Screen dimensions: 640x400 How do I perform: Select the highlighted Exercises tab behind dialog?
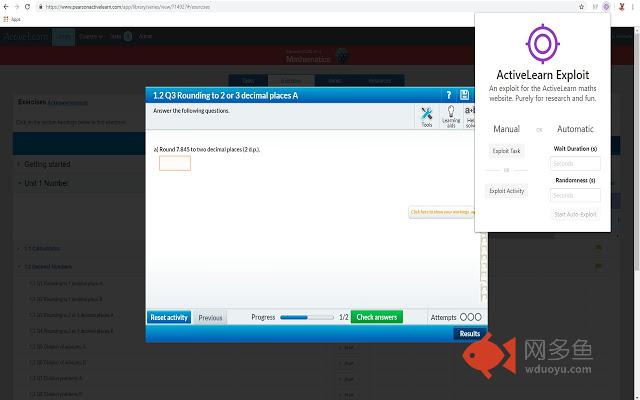(x=291, y=81)
